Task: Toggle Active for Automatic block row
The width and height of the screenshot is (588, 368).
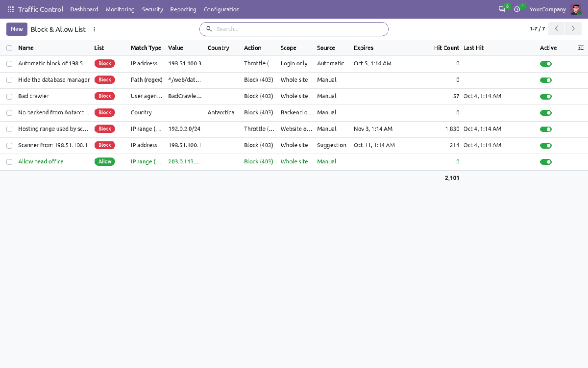Action: [546, 64]
